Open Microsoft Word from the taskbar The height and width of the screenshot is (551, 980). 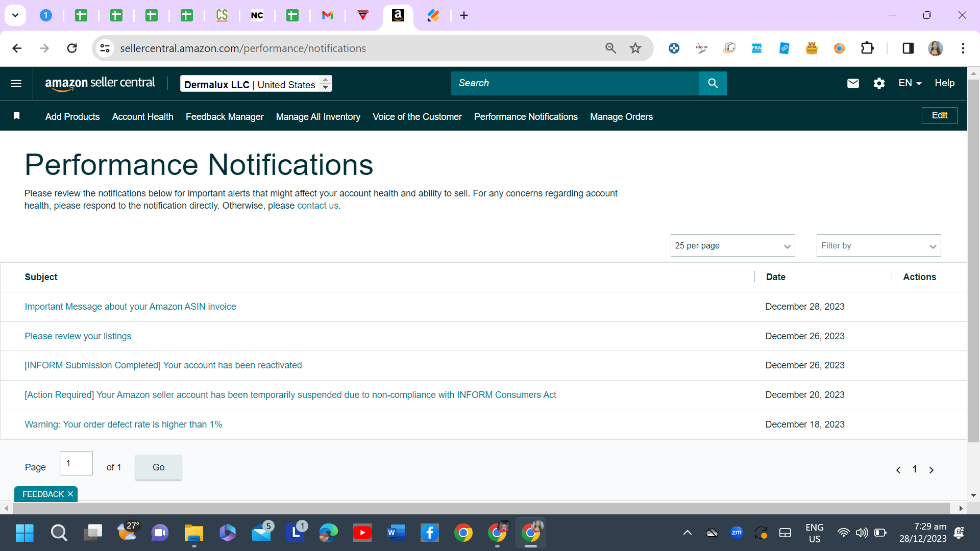point(396,533)
